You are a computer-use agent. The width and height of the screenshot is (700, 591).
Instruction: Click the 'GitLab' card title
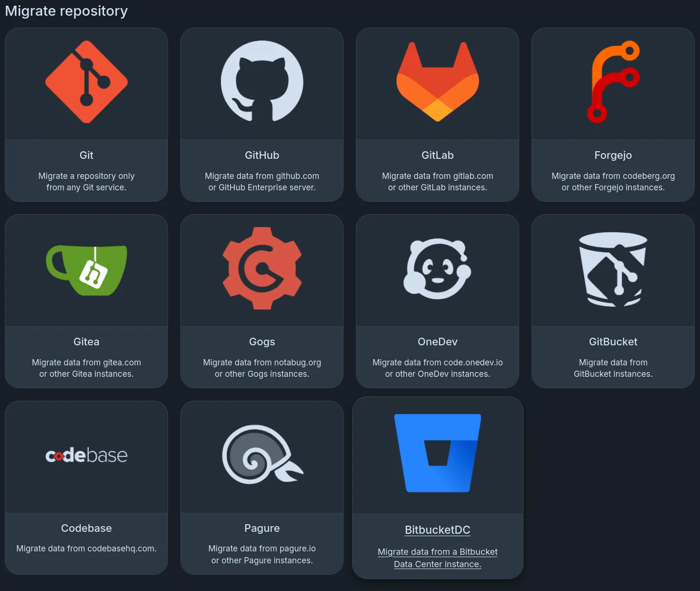[438, 155]
